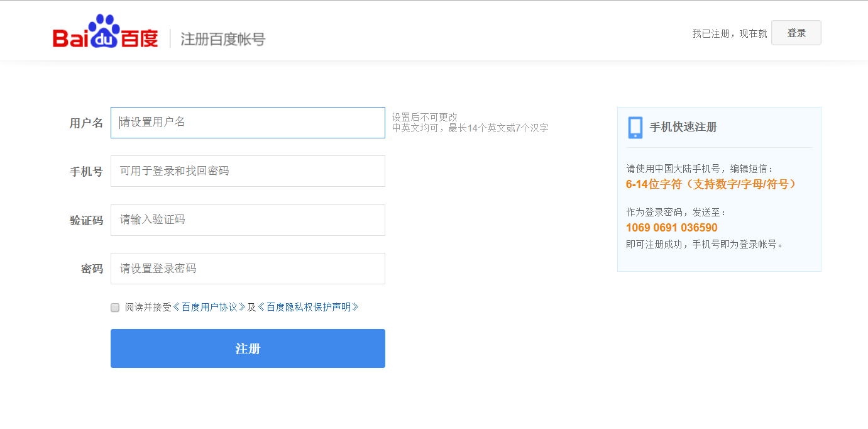Focus the 密码 input field

tap(248, 269)
